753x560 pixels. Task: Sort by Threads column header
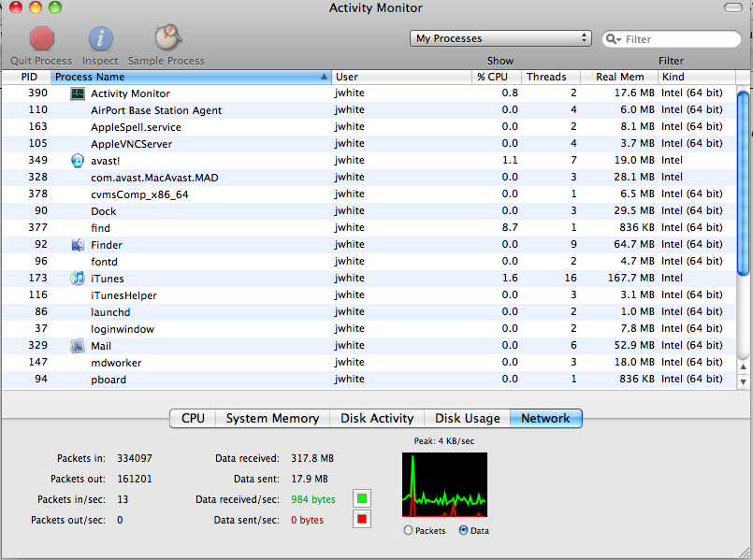(x=551, y=77)
